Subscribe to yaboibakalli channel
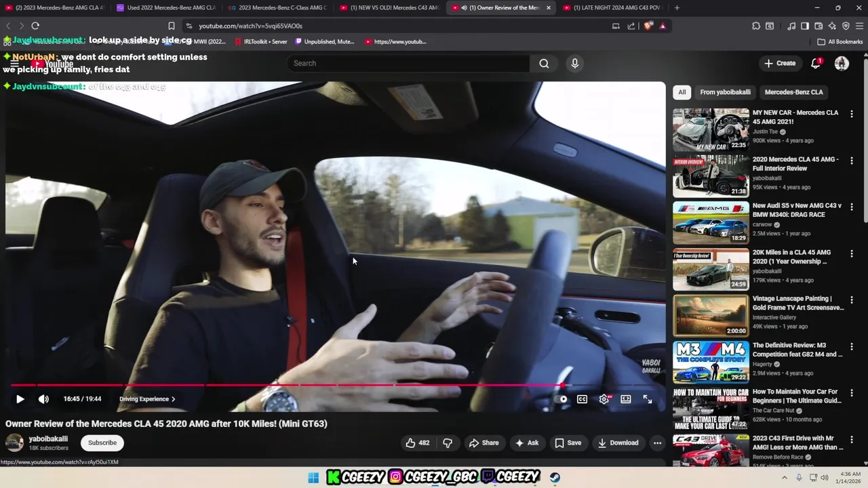 click(x=102, y=443)
